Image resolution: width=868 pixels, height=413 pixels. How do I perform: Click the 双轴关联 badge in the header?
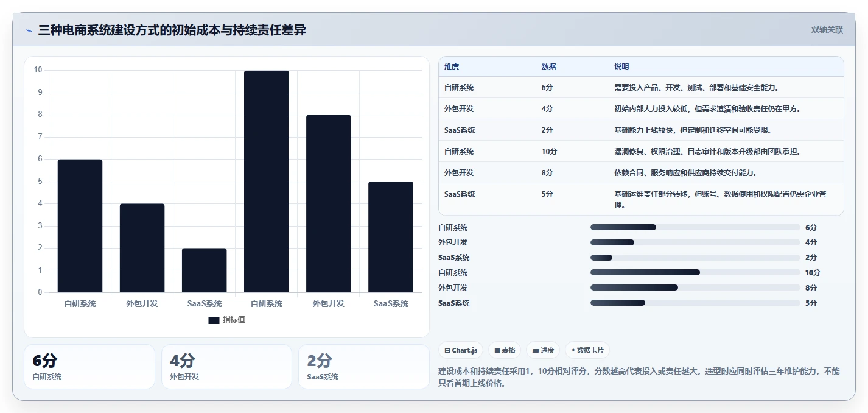827,30
